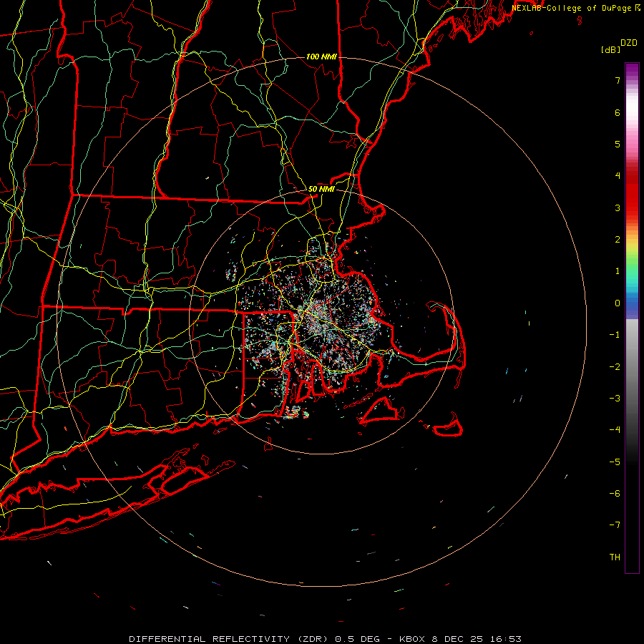Click the 50 NMI range ring label
Image resolution: width=644 pixels, height=644 pixels.
coord(321,189)
